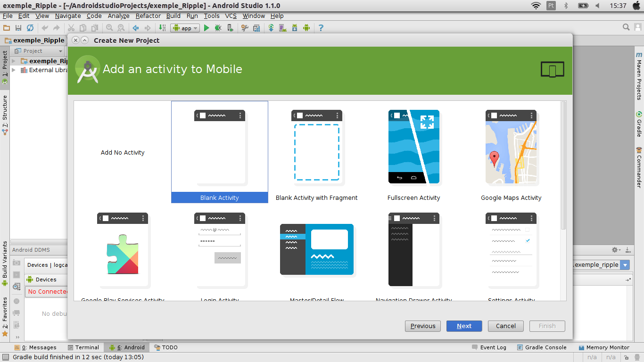Image resolution: width=644 pixels, height=362 pixels.
Task: Click the Open folder toolbar icon
Action: tap(7, 28)
